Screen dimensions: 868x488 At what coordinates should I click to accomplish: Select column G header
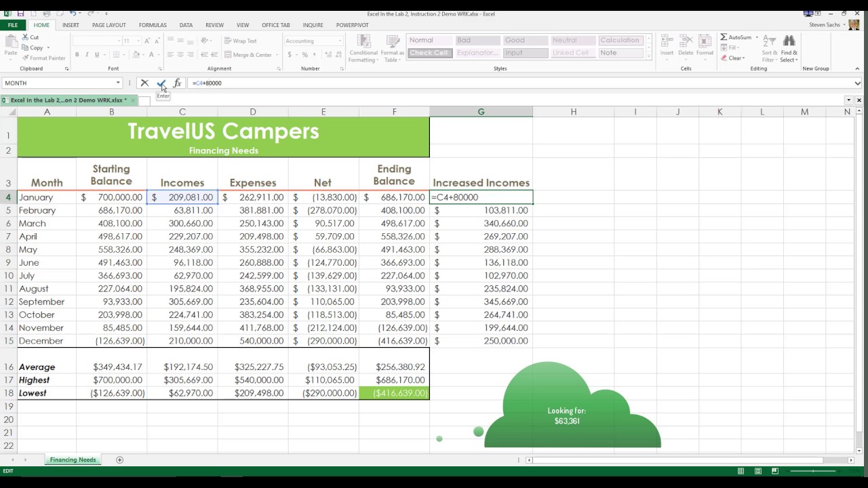click(x=481, y=112)
